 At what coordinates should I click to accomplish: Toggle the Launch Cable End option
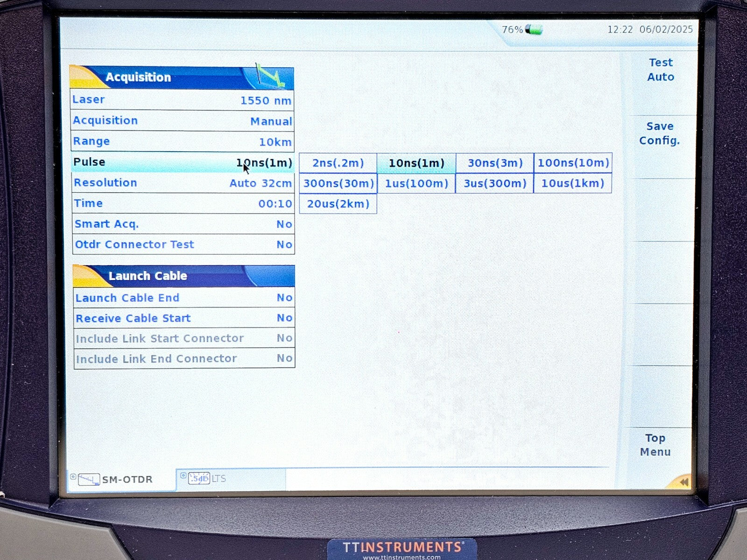184,298
